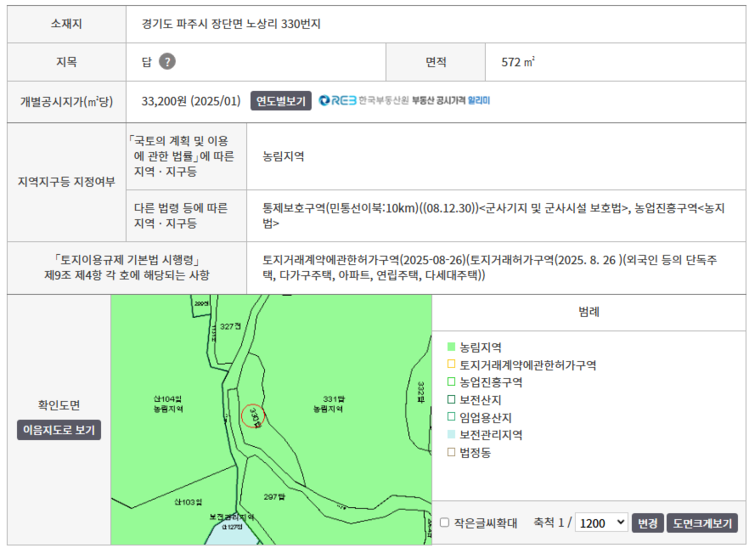
Task: Select the 통제보호구역(민통선이북:10km) text
Action: [x=341, y=208]
